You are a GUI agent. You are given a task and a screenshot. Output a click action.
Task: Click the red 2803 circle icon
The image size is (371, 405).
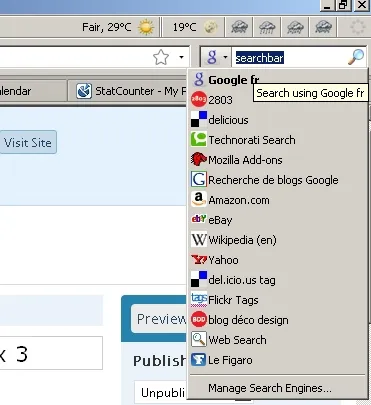(198, 99)
